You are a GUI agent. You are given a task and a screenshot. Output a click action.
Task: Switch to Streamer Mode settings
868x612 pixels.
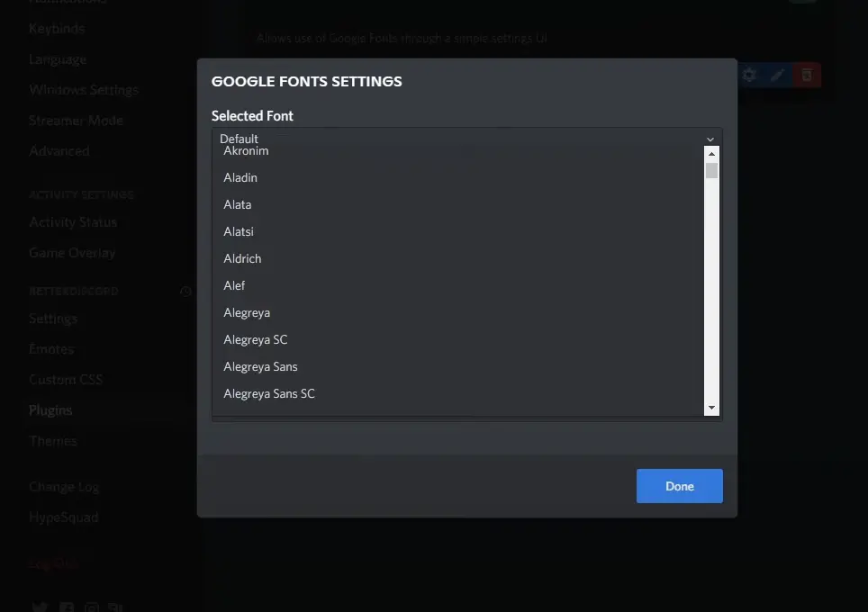(x=76, y=120)
